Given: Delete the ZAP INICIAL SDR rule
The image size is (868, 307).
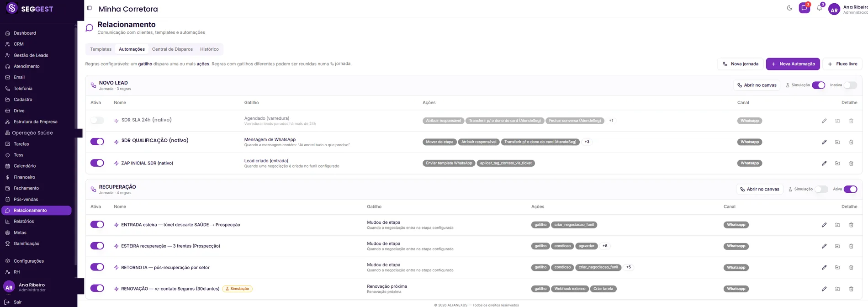Looking at the screenshot, I should pos(851,163).
